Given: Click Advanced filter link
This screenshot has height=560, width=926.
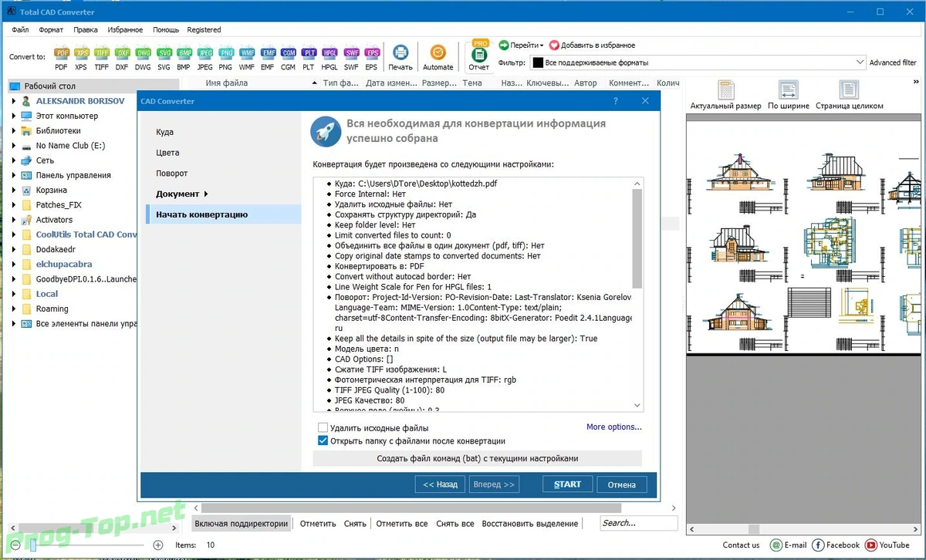Looking at the screenshot, I should [x=893, y=62].
